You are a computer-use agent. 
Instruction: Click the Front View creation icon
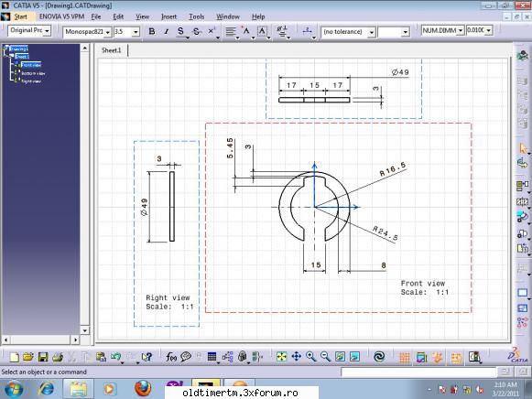click(523, 185)
